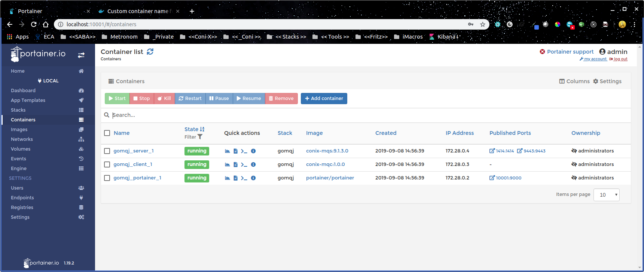Click the browser back arrow

[10, 24]
